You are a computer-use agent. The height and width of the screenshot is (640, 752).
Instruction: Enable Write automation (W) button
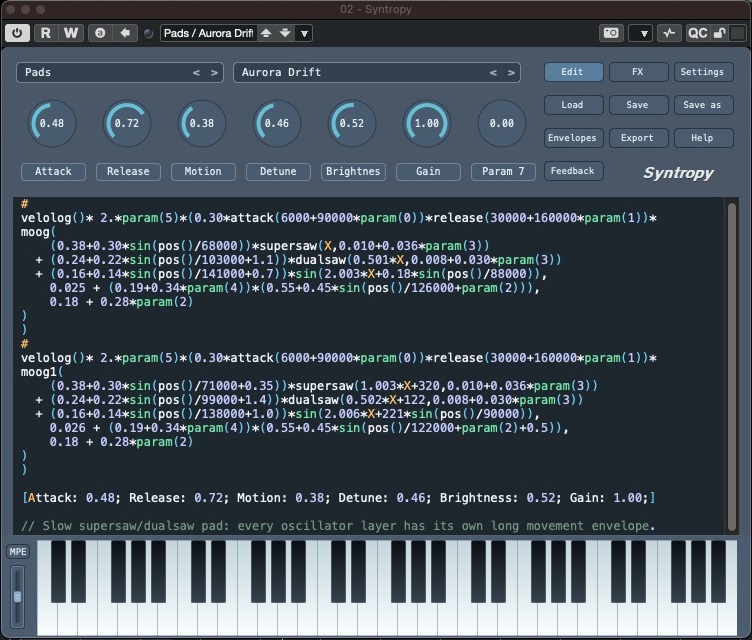71,33
